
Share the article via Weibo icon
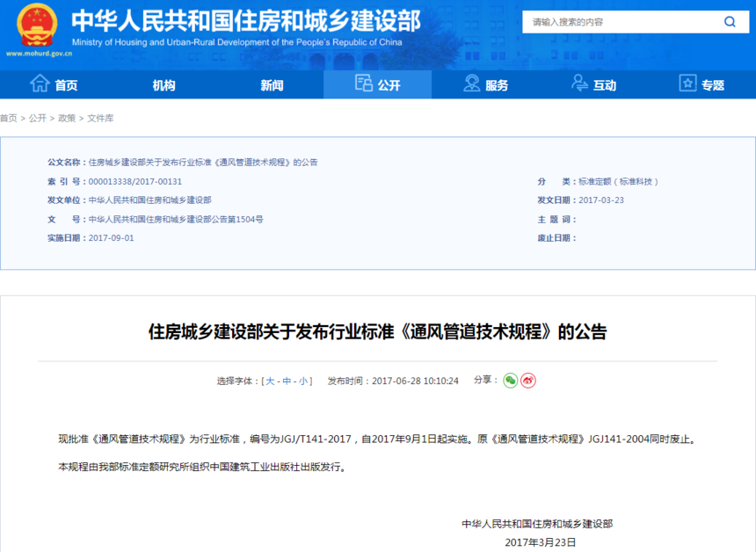click(x=528, y=381)
